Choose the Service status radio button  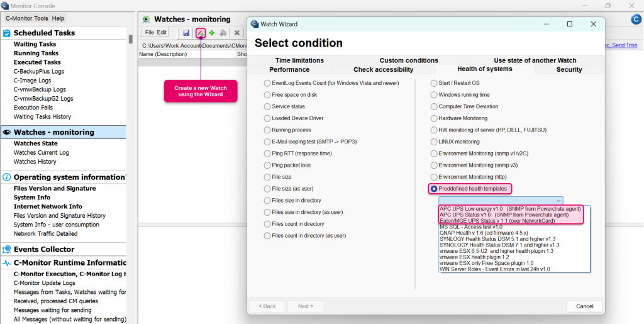[x=267, y=106]
